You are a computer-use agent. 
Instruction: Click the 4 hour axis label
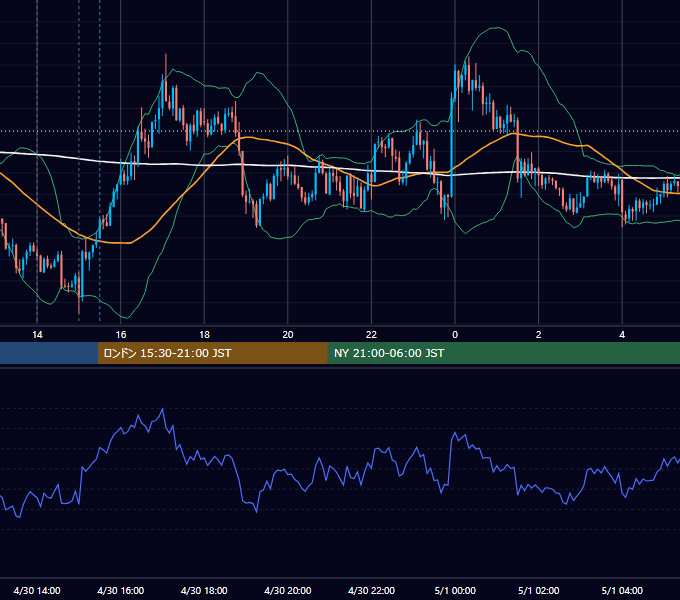click(622, 335)
